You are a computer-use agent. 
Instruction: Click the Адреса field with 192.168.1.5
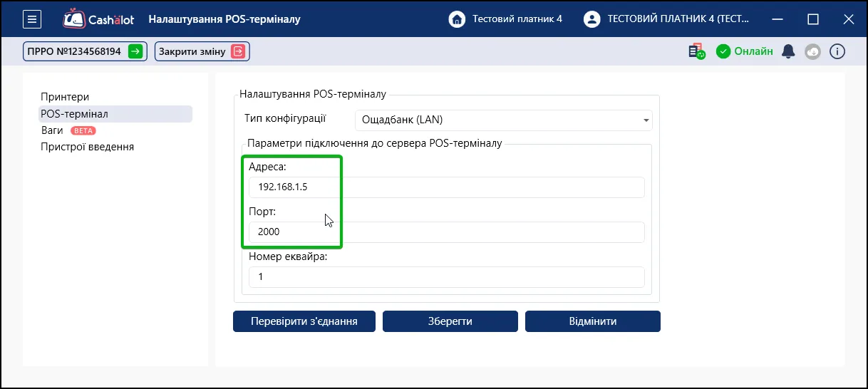447,187
